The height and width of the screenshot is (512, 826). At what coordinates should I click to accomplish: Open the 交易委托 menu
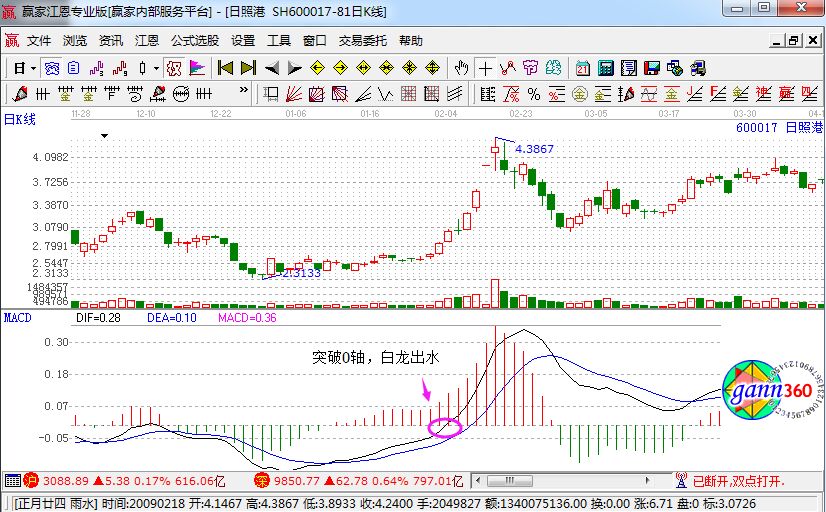362,41
